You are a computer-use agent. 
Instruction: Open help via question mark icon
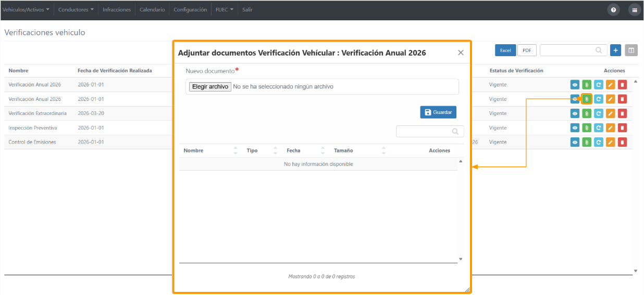(613, 9)
